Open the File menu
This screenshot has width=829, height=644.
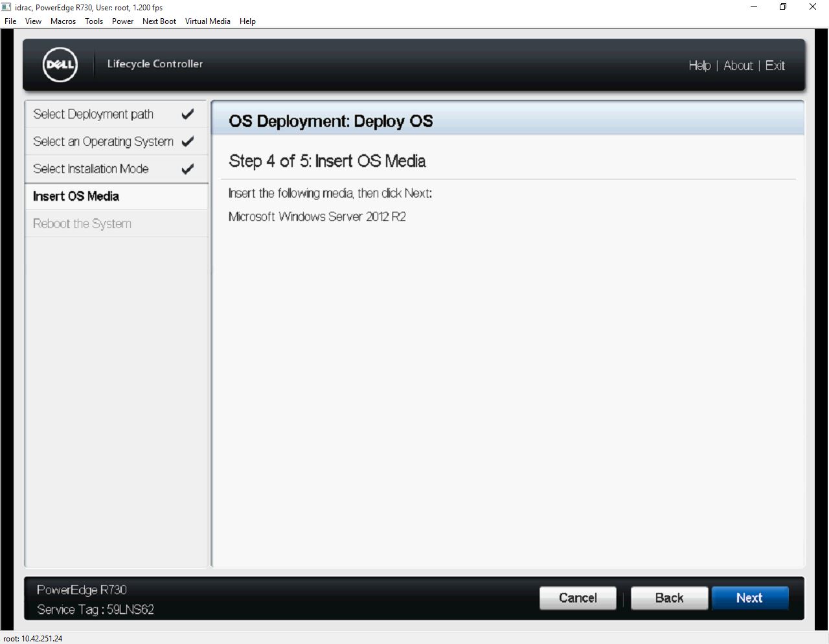(x=10, y=21)
